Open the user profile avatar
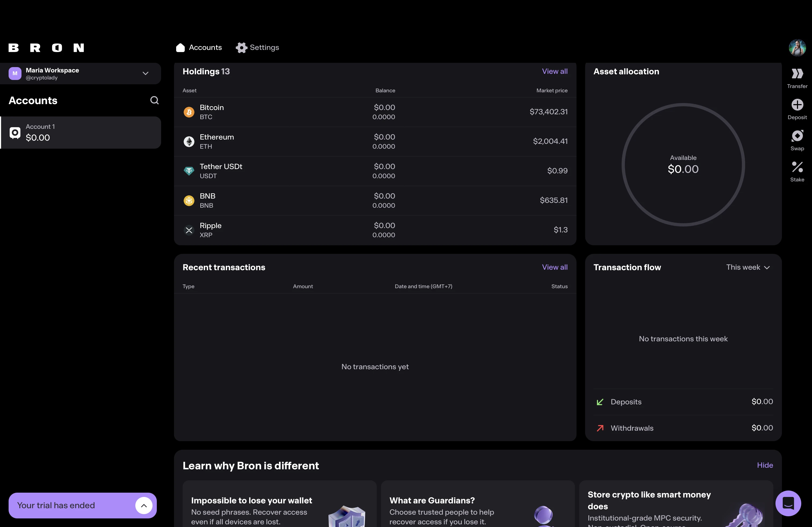The height and width of the screenshot is (527, 812). click(797, 47)
